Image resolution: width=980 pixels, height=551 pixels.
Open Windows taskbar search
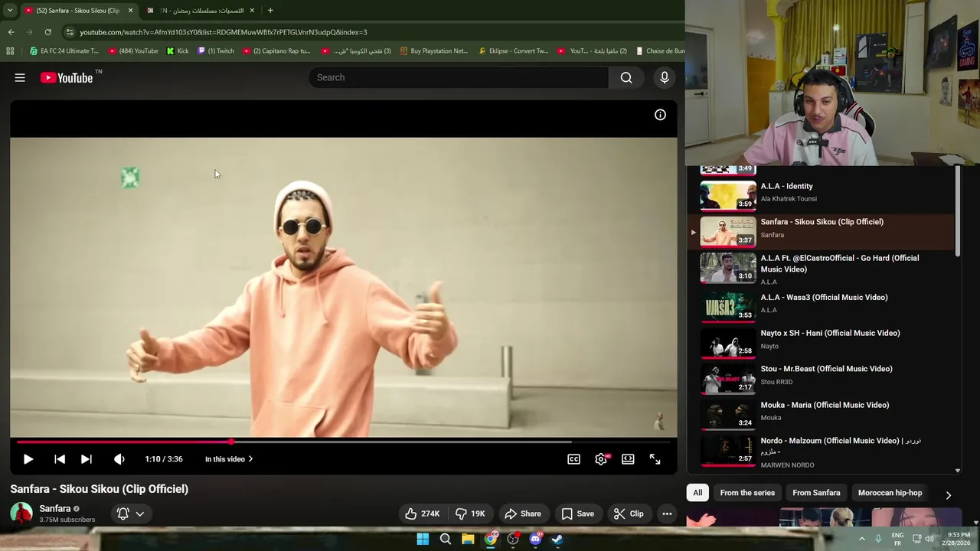(x=446, y=539)
